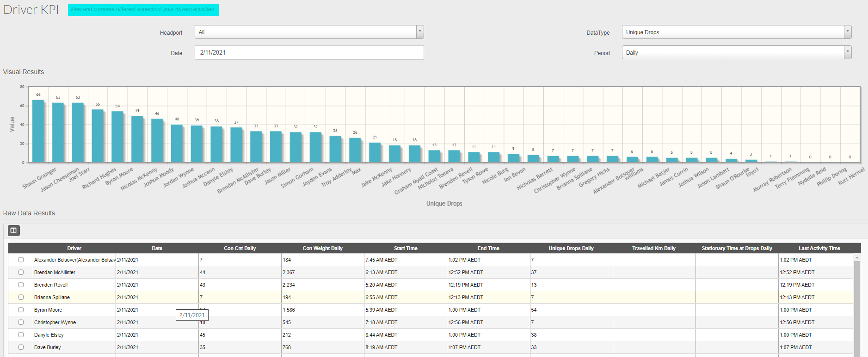868x357 pixels.
Task: Sort by Travelled Km Daily column header
Action: (654, 248)
